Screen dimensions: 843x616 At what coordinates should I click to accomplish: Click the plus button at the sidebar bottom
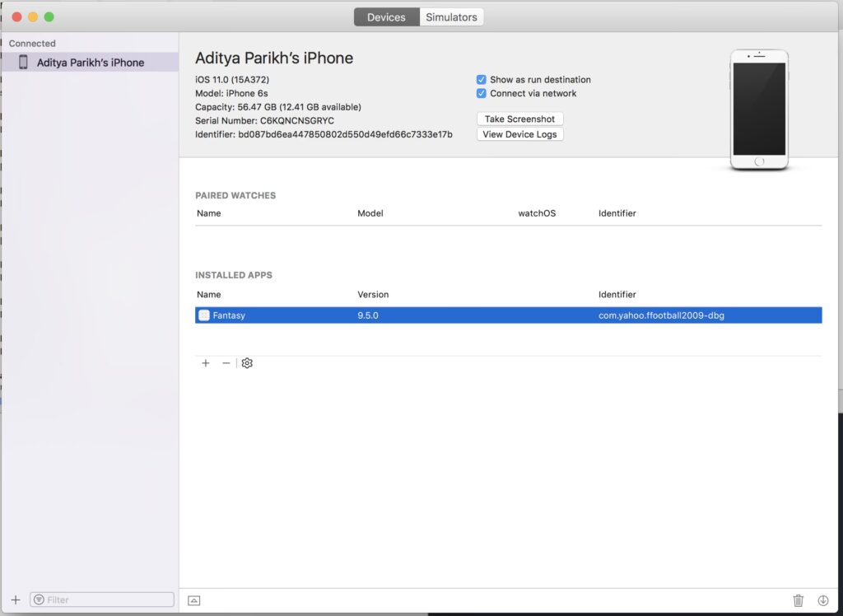coord(15,600)
